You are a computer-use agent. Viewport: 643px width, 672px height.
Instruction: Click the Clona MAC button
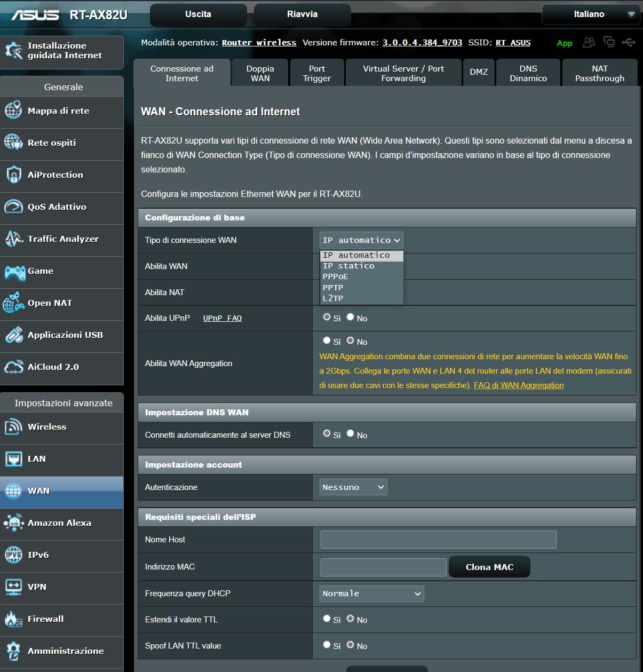coord(489,566)
